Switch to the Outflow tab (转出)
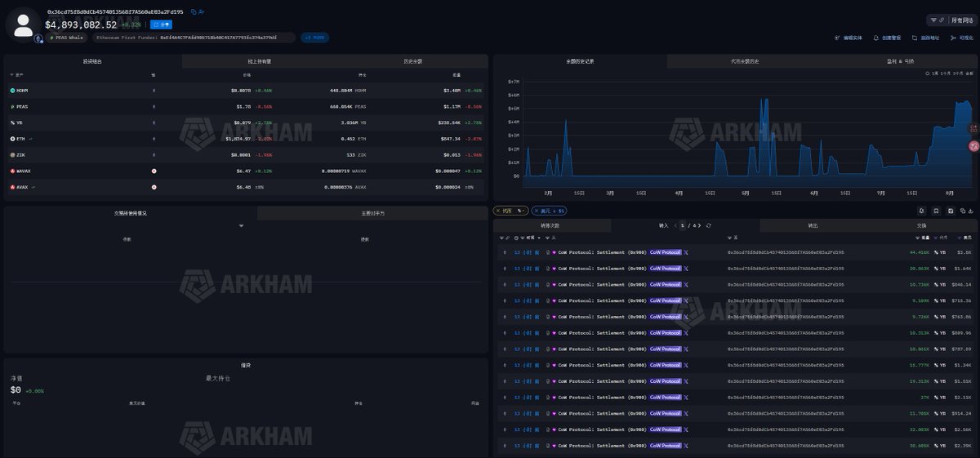980x458 pixels. tap(813, 225)
